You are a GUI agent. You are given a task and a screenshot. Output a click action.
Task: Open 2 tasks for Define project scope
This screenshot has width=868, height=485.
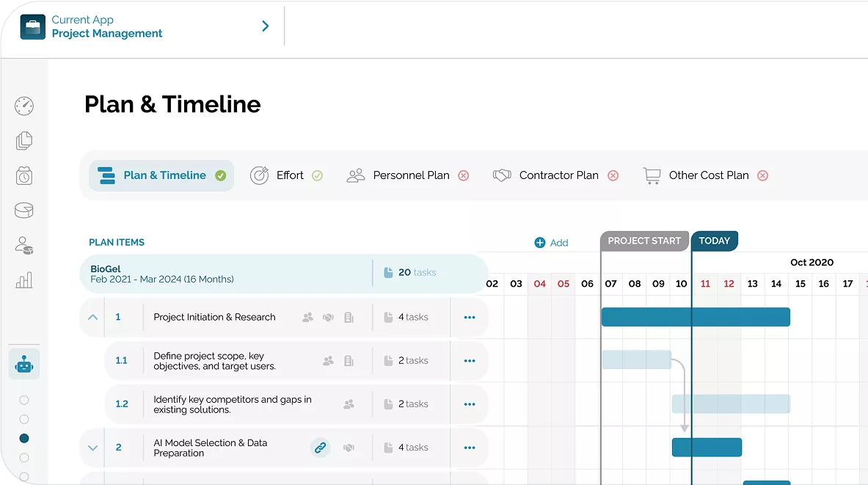[x=406, y=361]
